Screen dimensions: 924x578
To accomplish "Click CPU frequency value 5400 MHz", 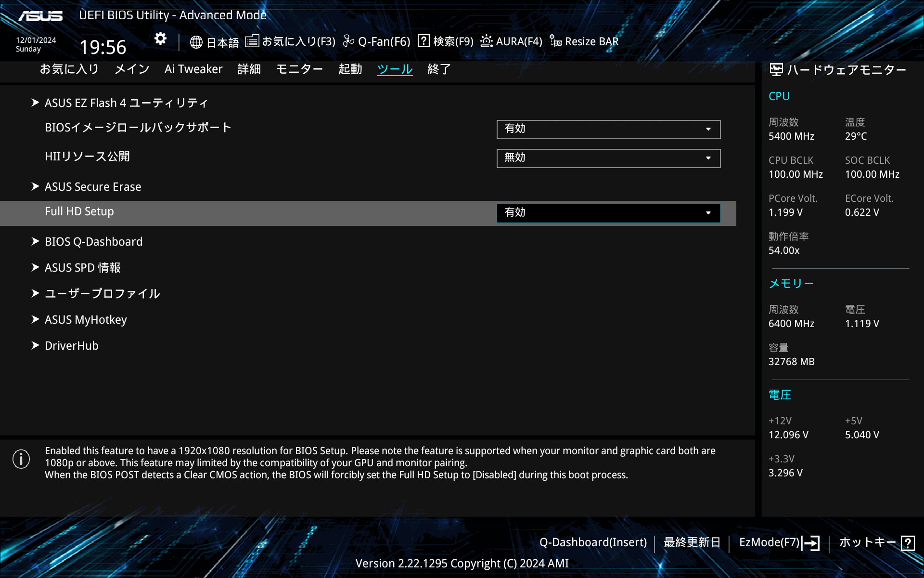I will (x=791, y=136).
